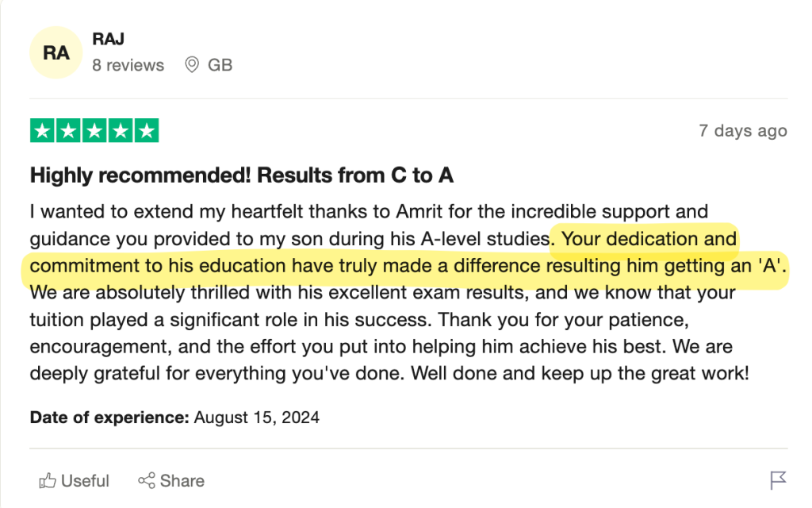Click the Share text label
812x508 pixels.
click(x=182, y=481)
